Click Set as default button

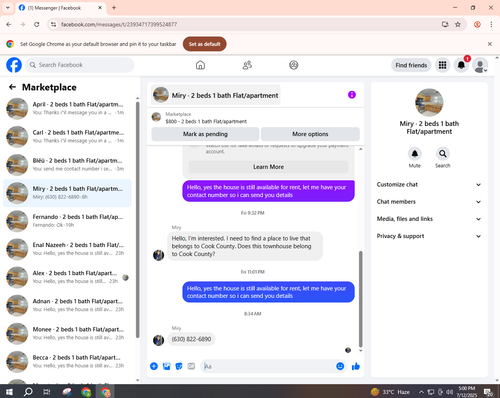204,44
